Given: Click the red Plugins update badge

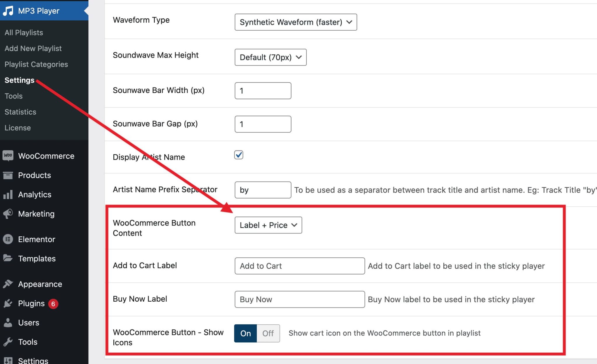Looking at the screenshot, I should click(53, 304).
